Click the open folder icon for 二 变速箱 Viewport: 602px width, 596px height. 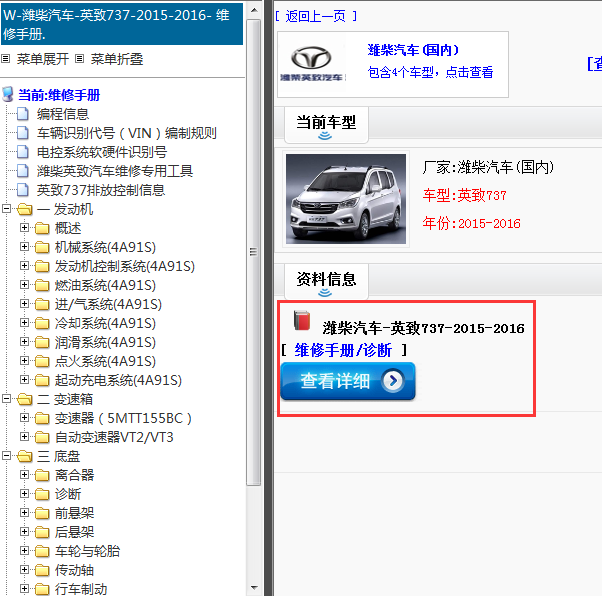(x=25, y=399)
